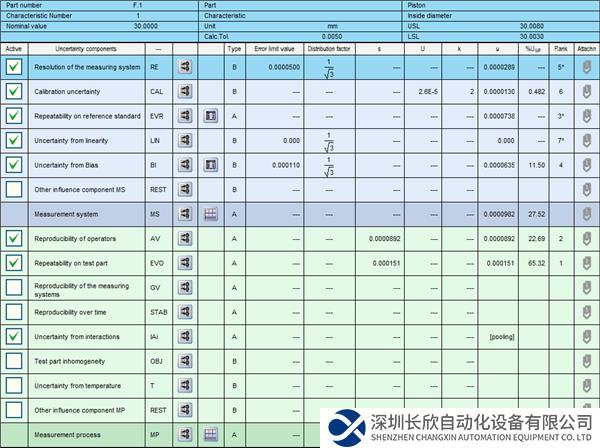Screen dimensions: 600x448
Task: Activate the Reproducibility over time checkbox
Action: pos(14,312)
